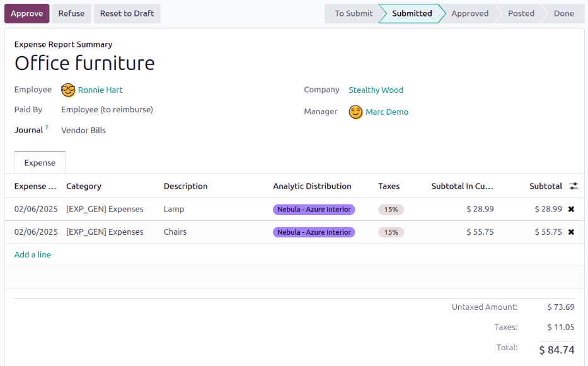Remove the Chairs expense line

point(571,232)
